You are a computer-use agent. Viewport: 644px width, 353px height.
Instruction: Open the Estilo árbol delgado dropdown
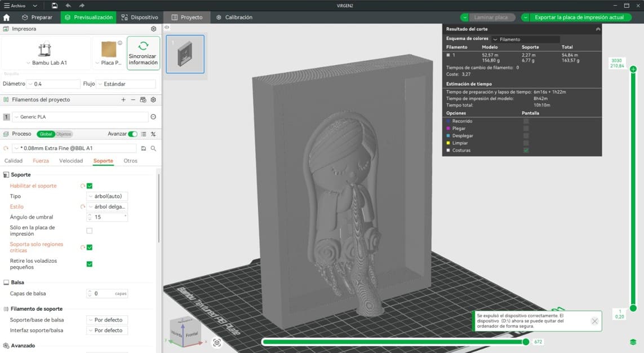coord(107,207)
